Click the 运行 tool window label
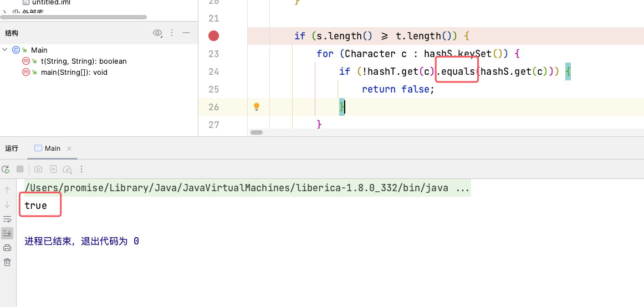 pos(12,148)
